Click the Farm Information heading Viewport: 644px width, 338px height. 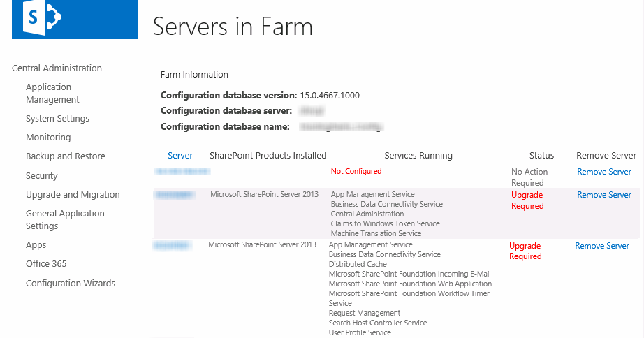point(194,75)
